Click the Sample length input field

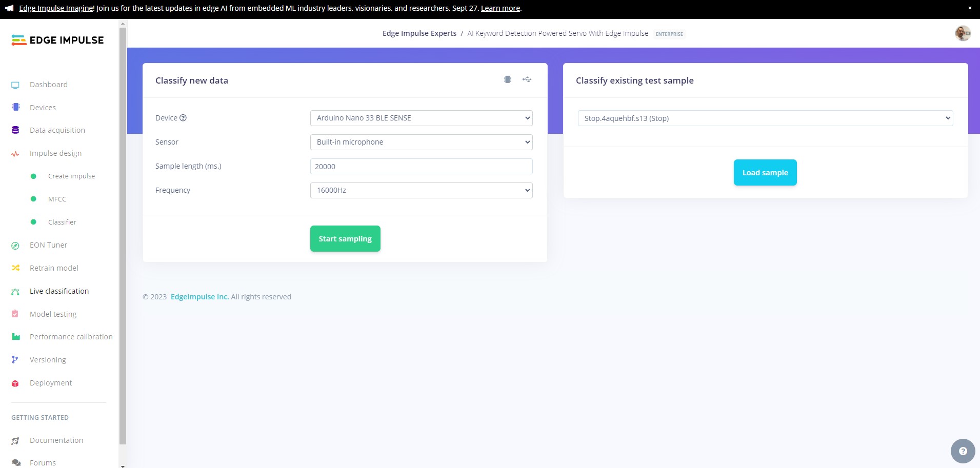tap(422, 167)
